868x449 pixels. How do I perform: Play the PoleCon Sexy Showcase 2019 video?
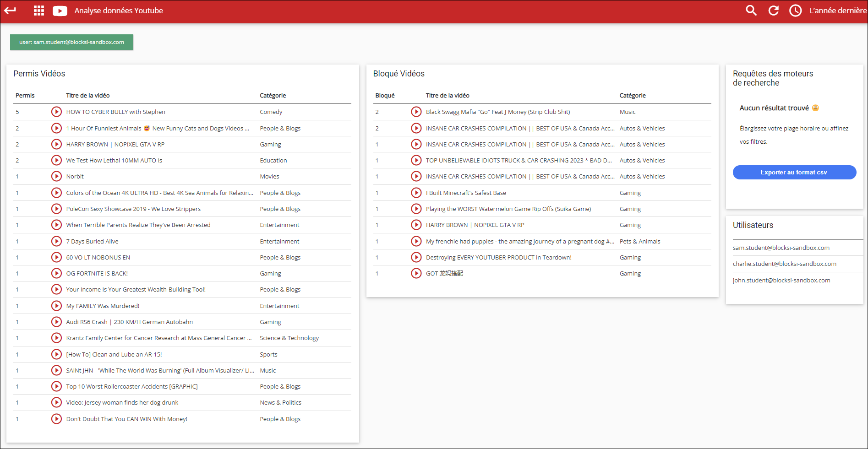pos(56,209)
